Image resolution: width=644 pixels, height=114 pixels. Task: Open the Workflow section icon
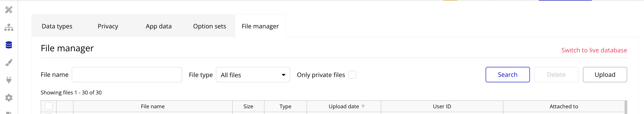point(9,27)
